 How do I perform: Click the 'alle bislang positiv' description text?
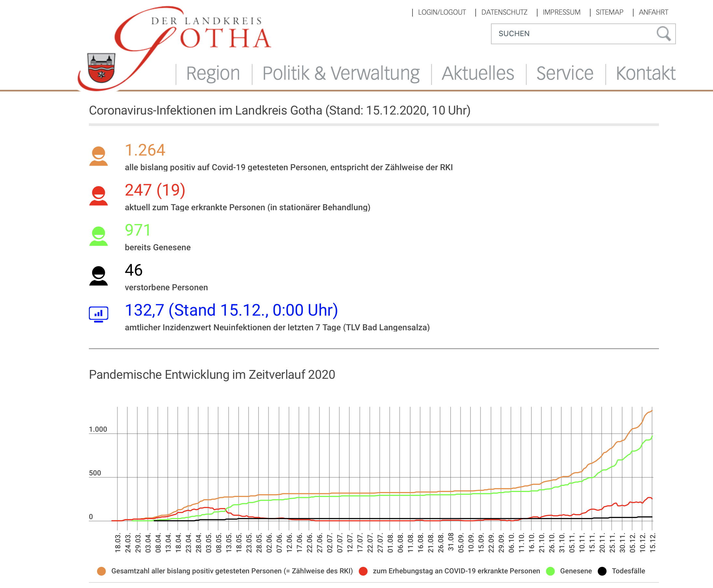289,167
